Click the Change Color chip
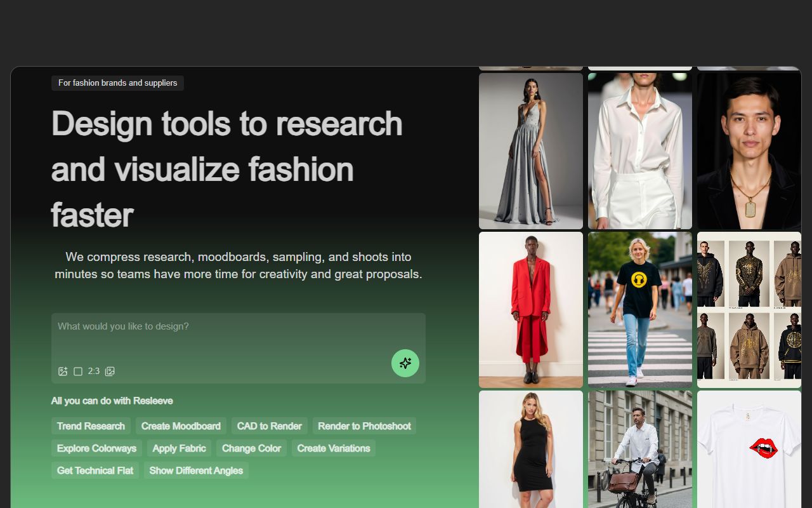The height and width of the screenshot is (508, 812). click(x=251, y=448)
